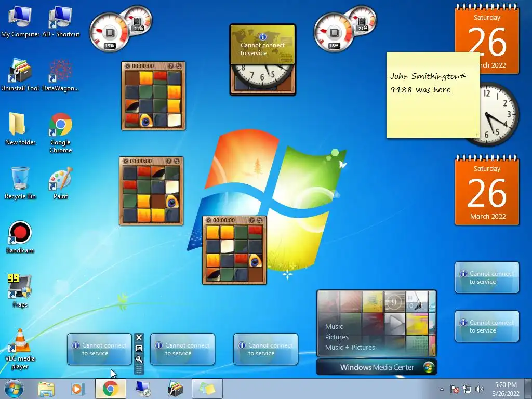
Task: Select the Google Chrome desktop shortcut
Action: tap(60, 133)
